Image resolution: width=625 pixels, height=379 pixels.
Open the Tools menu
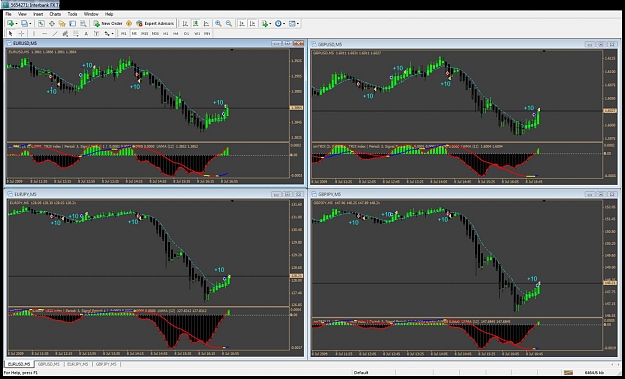coord(72,14)
